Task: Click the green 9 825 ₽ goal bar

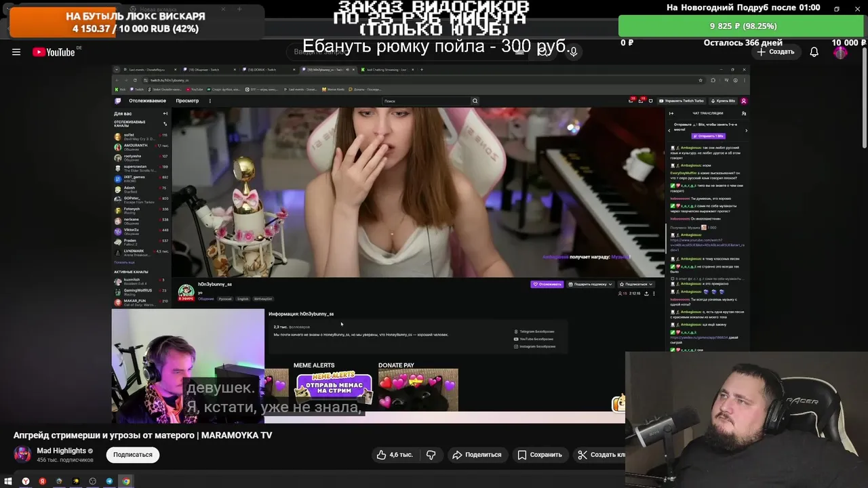Action: point(742,26)
